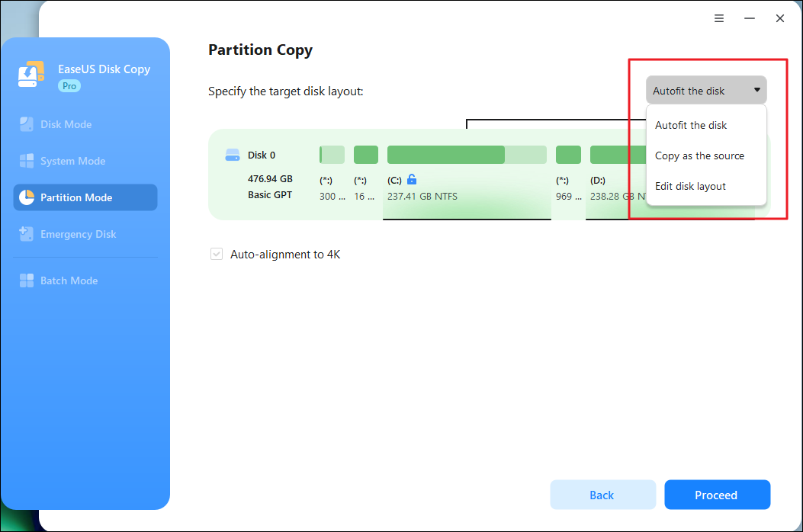The image size is (803, 532).
Task: Click the Back button
Action: tap(602, 495)
